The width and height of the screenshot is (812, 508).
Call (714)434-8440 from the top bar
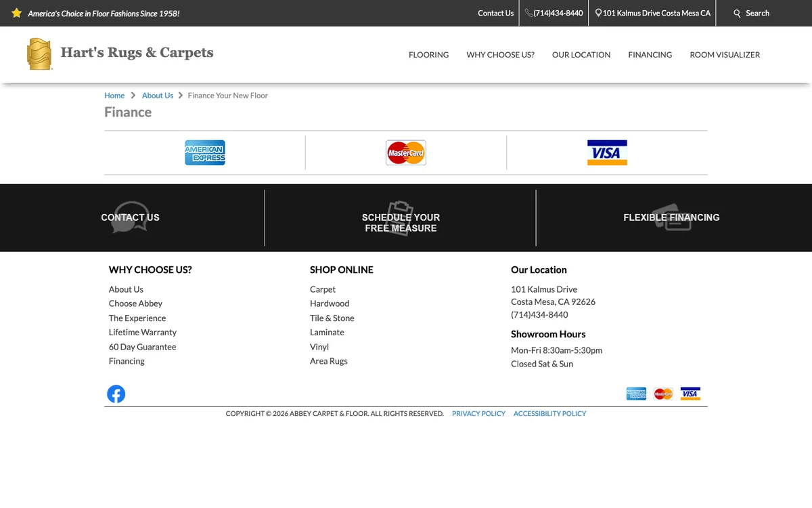coord(558,13)
